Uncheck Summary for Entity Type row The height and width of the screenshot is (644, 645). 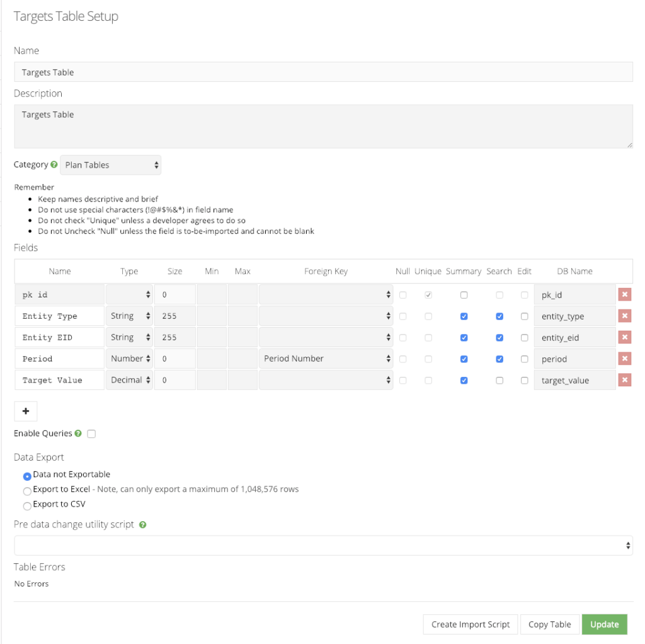point(464,316)
